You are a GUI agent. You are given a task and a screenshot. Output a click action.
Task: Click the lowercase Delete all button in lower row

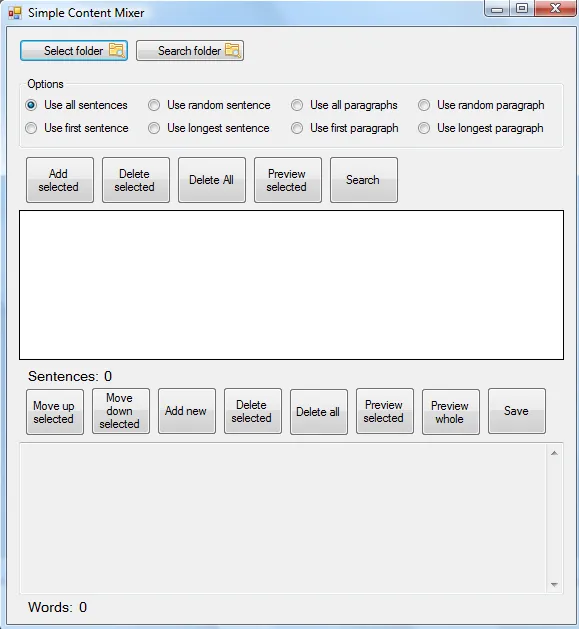pyautogui.click(x=319, y=412)
